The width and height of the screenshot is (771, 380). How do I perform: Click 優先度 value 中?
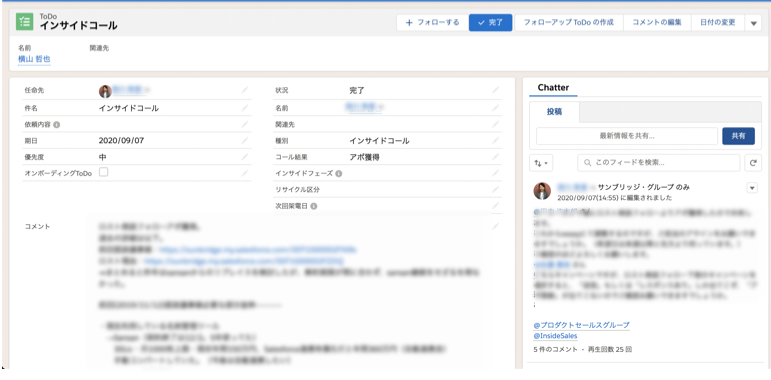(x=103, y=157)
